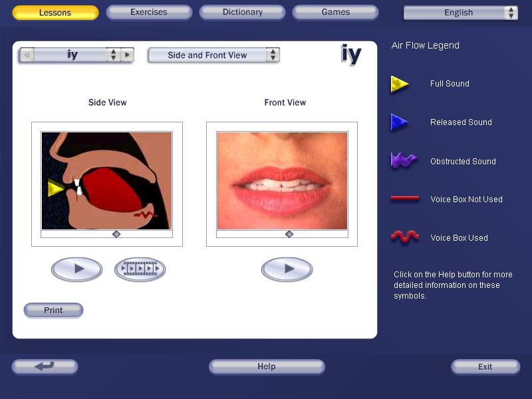The height and width of the screenshot is (399, 532).
Task: Click the Side View slider handle
Action: 116,234
